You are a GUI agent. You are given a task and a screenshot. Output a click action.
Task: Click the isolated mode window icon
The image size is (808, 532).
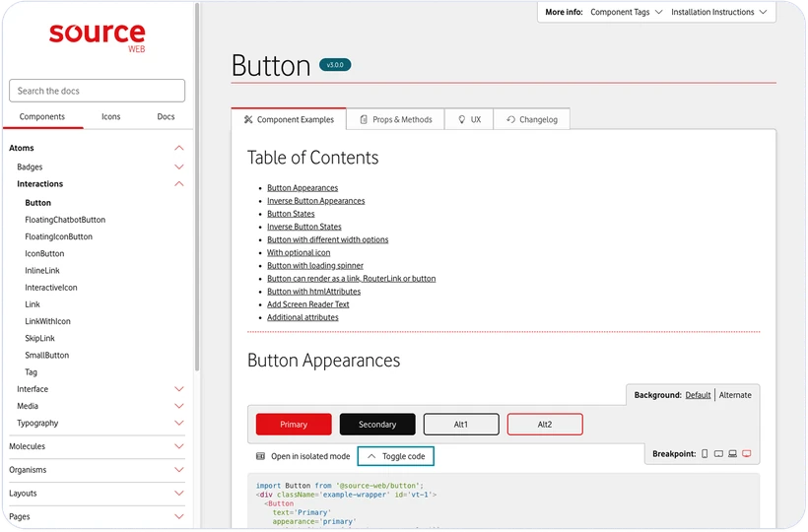(261, 457)
